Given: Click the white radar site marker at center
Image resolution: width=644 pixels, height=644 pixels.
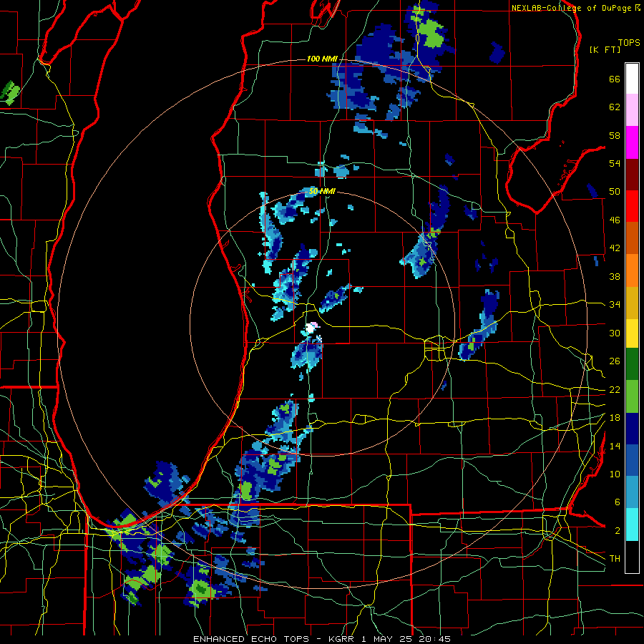Looking at the screenshot, I should click(x=311, y=328).
